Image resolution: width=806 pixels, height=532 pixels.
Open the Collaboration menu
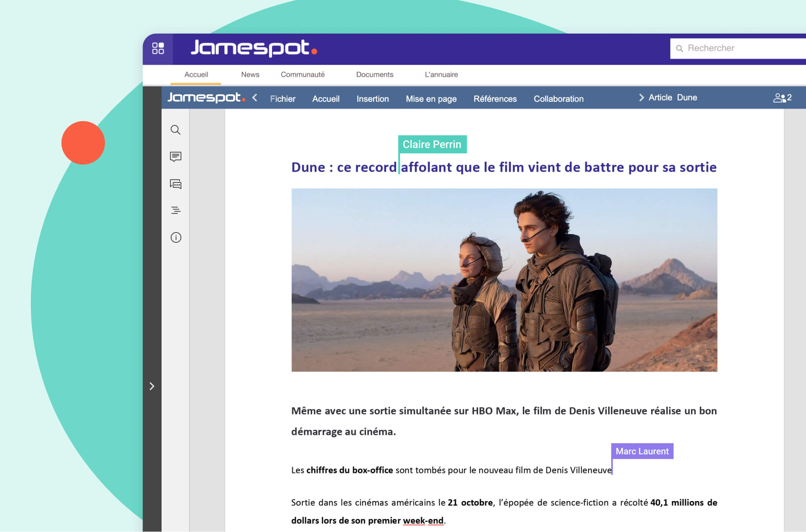pyautogui.click(x=558, y=99)
